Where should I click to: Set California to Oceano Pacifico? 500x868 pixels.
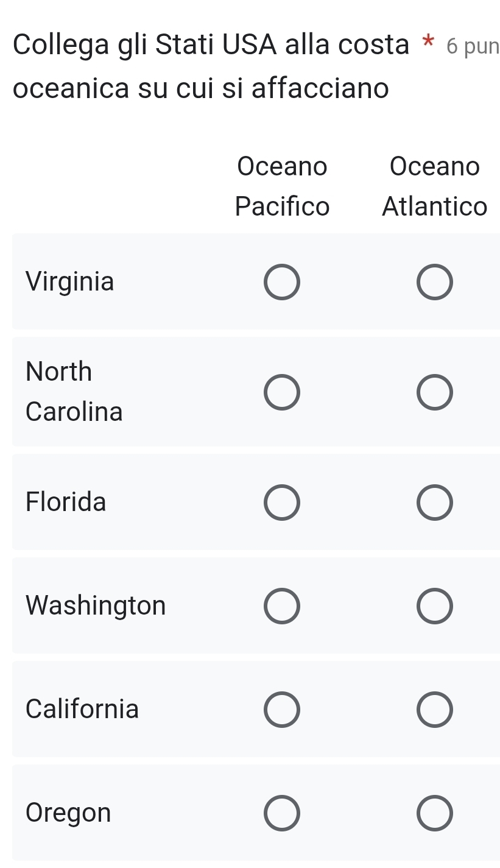282,710
